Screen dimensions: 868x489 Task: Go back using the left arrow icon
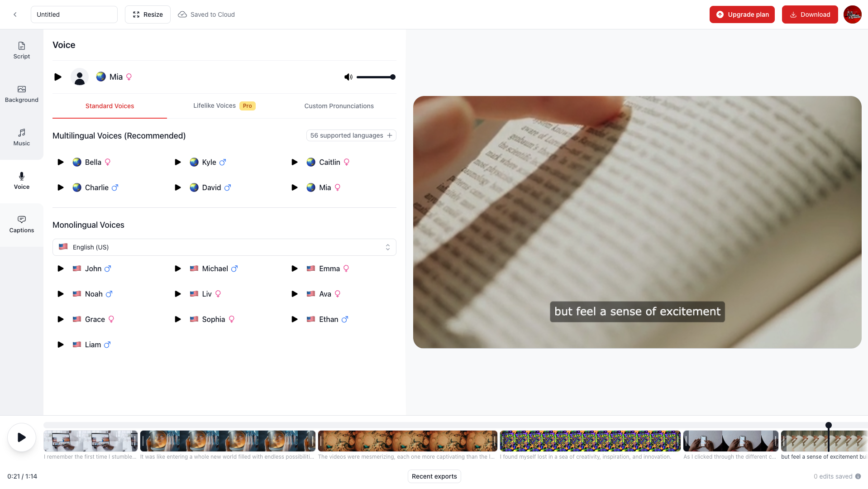tap(15, 14)
